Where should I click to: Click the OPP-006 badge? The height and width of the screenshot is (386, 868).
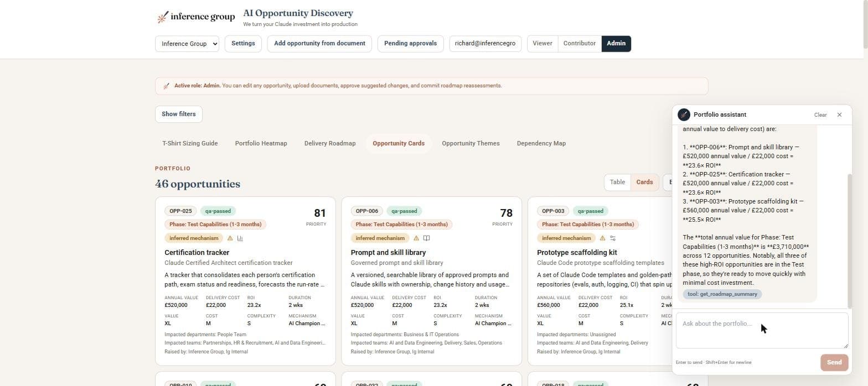[367, 211]
